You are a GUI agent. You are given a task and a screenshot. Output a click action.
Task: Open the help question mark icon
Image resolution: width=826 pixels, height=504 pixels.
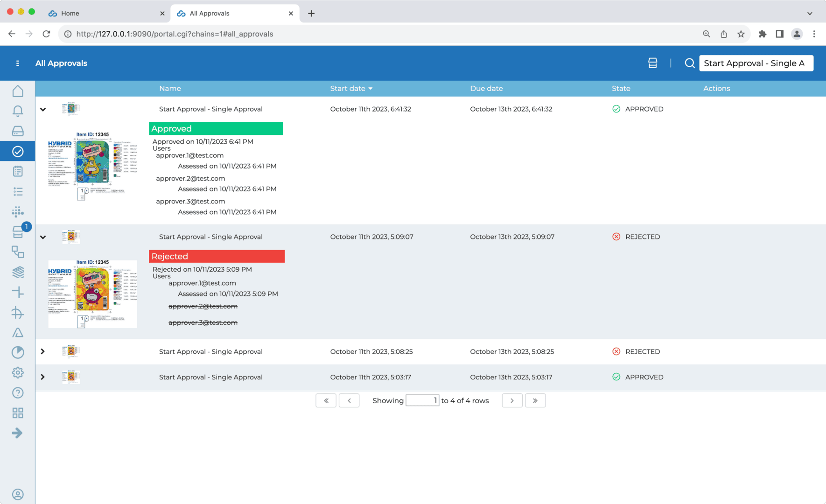[18, 393]
